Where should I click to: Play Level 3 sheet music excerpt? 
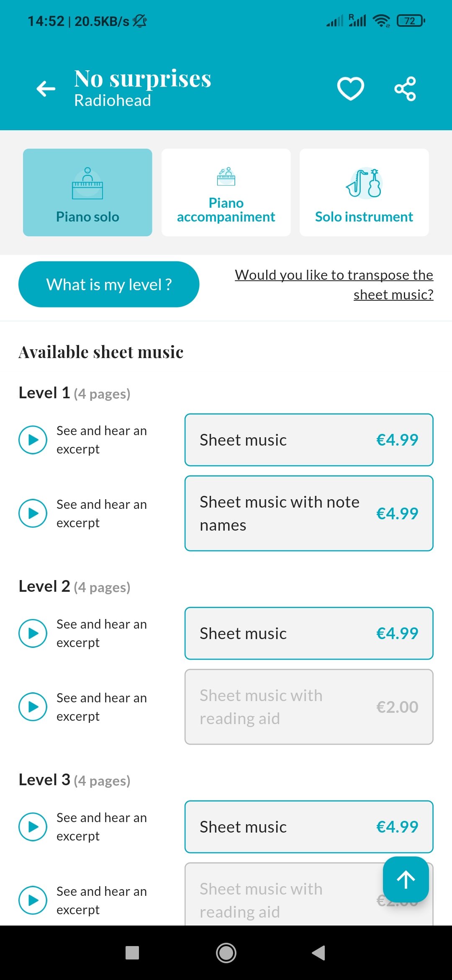coord(33,827)
